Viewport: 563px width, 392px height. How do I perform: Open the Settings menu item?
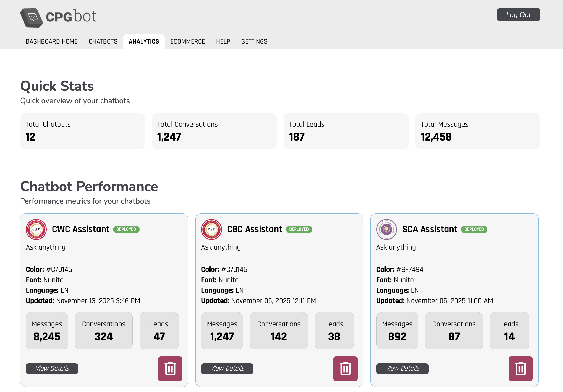pos(254,41)
